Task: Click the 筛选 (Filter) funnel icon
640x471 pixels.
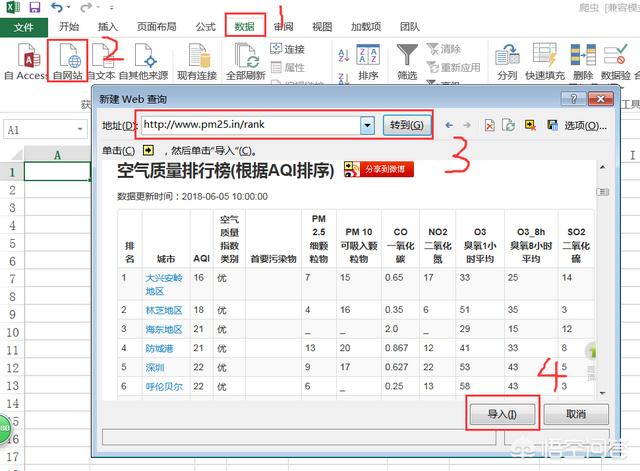Action: pos(407,57)
